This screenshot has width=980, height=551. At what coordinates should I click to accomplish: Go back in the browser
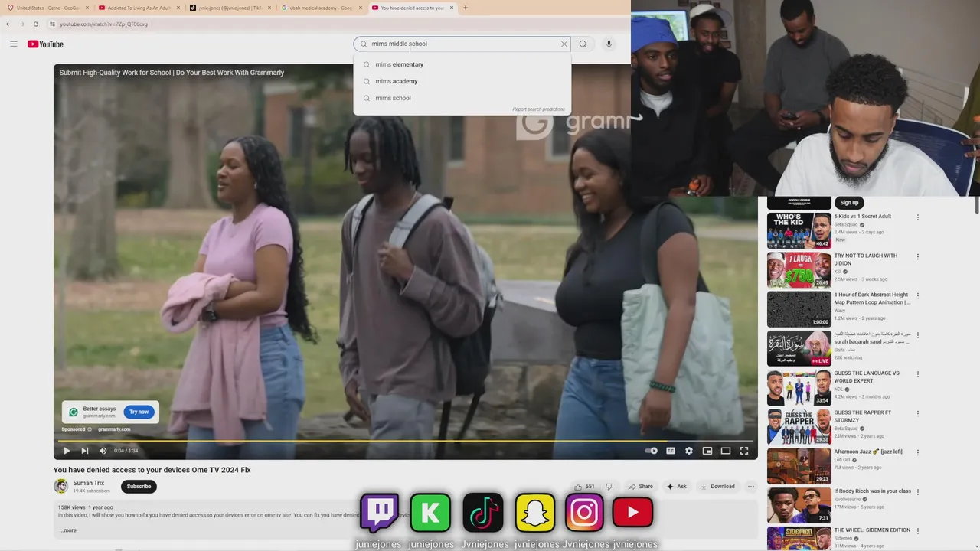click(8, 24)
